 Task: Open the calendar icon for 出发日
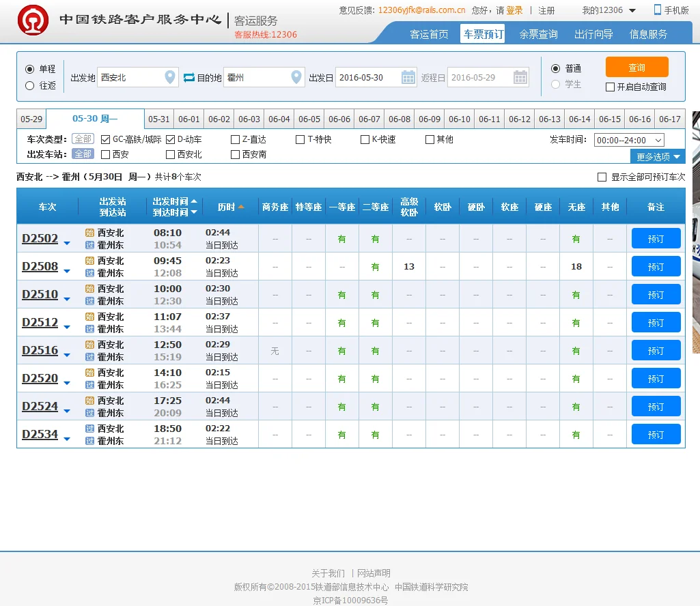click(x=408, y=77)
